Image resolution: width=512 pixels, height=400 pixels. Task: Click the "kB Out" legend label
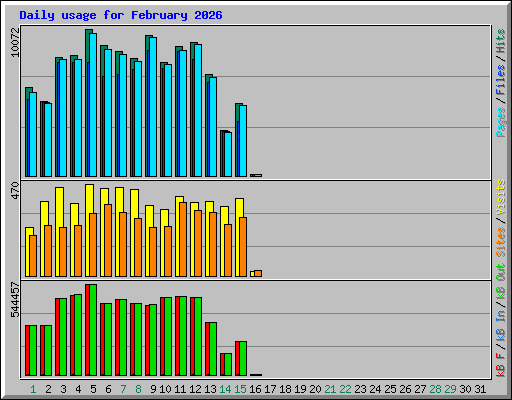[x=501, y=282]
